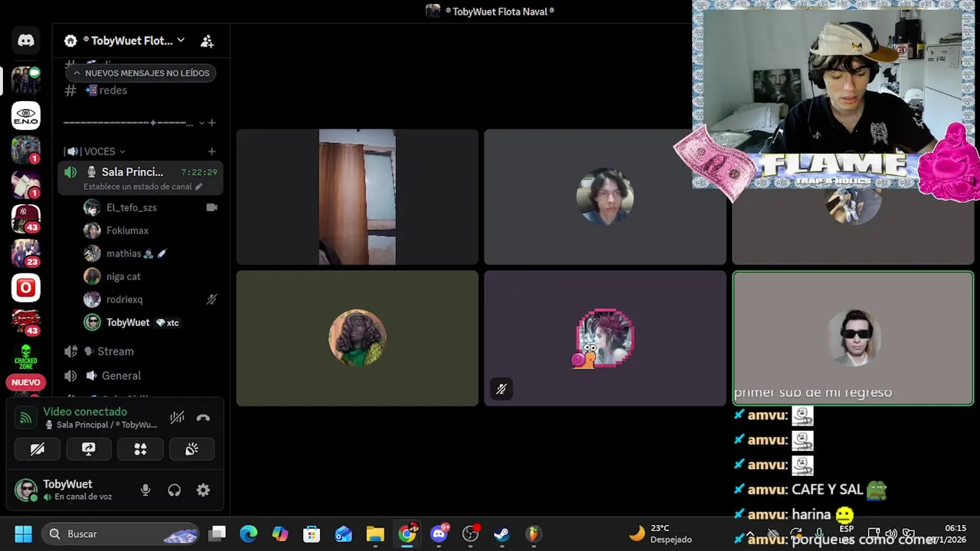Screen dimensions: 980x551
Task: Open File Explorer from taskbar
Action: coord(375,533)
